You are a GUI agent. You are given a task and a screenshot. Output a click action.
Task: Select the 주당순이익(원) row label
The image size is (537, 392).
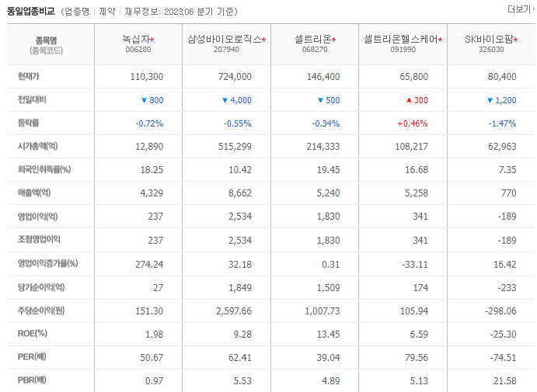click(41, 310)
